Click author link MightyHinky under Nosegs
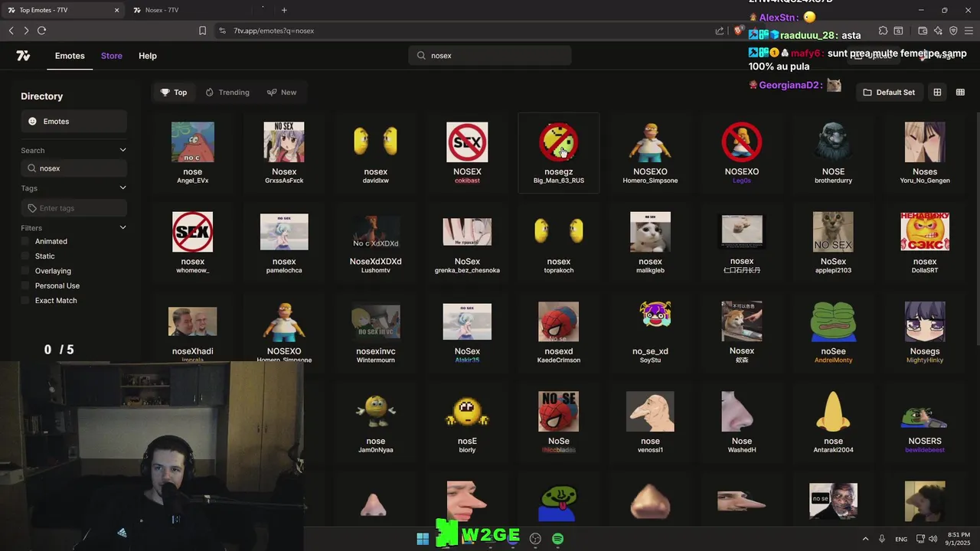980x551 pixels. tap(925, 360)
